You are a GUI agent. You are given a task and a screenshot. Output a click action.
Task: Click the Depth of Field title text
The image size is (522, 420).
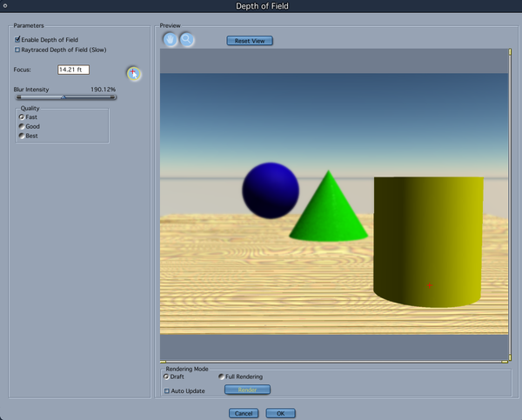coord(262,6)
